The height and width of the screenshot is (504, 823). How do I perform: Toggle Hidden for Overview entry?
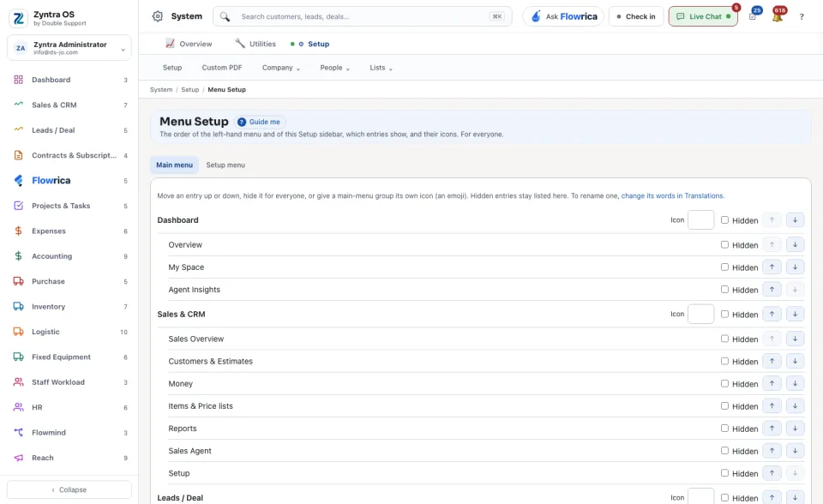tap(724, 244)
